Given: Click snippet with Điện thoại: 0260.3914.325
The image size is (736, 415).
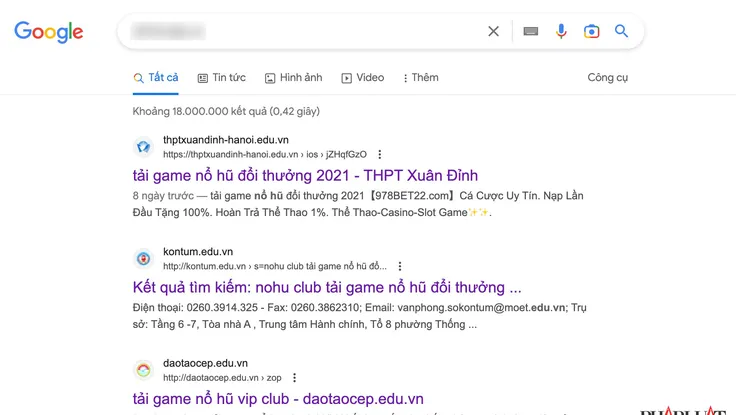Looking at the screenshot, I should click(x=360, y=316).
